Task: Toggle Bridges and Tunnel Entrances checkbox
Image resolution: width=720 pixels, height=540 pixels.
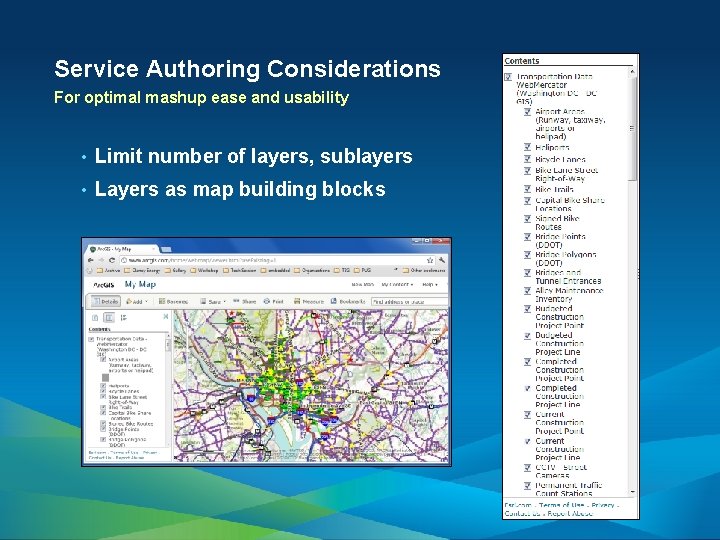Action: (x=528, y=273)
